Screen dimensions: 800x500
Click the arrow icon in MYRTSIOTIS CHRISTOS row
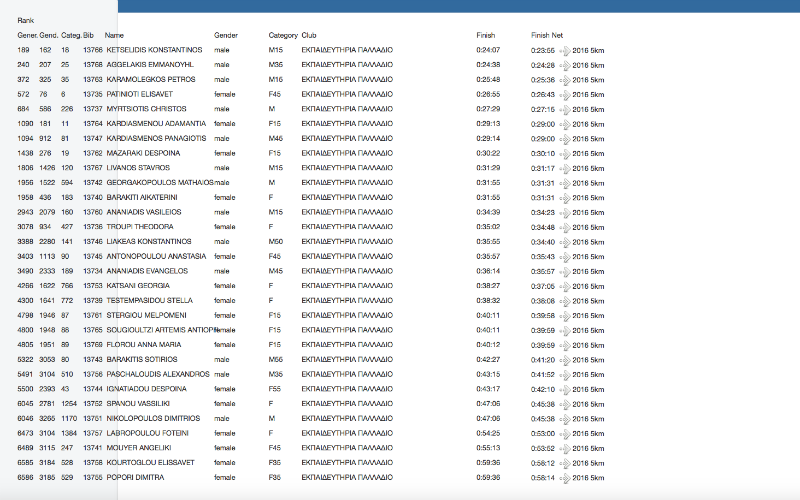coord(565,110)
